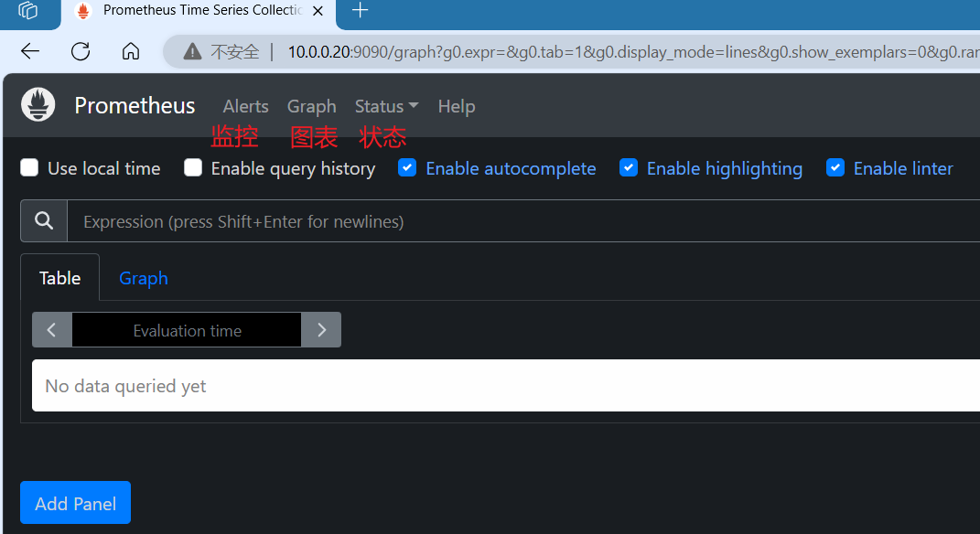Click the search magnifier icon beside Expression

pos(44,221)
